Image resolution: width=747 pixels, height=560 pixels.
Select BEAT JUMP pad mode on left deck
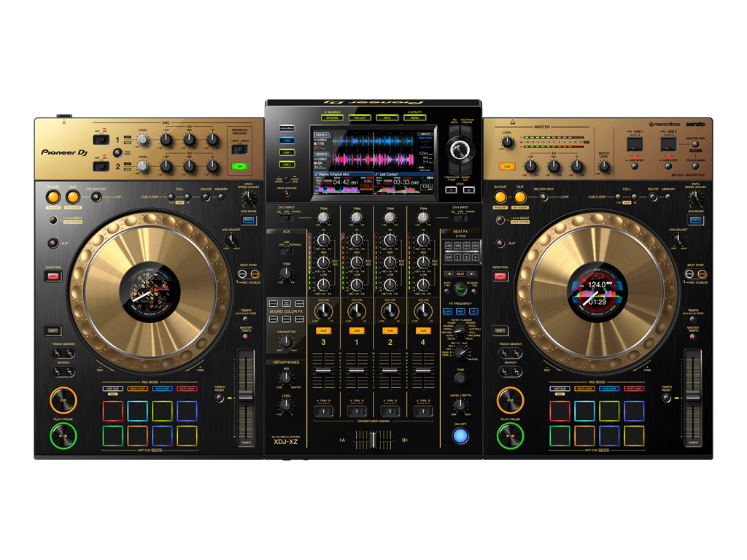pos(187,389)
